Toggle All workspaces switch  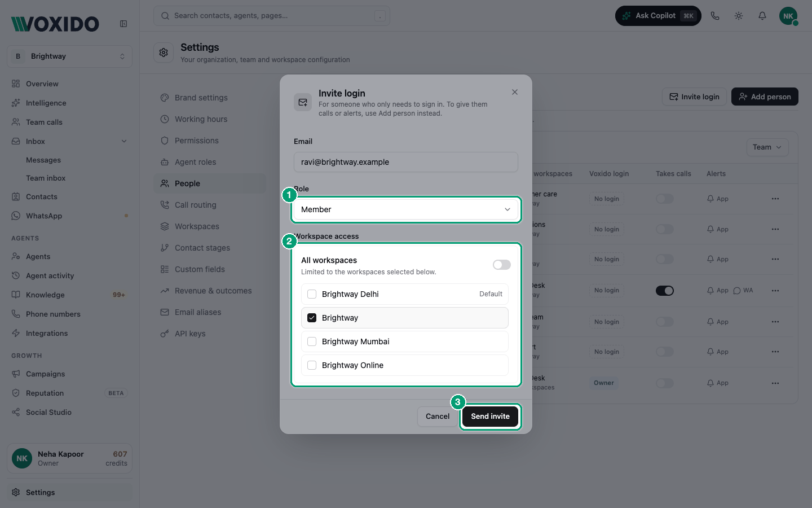502,265
